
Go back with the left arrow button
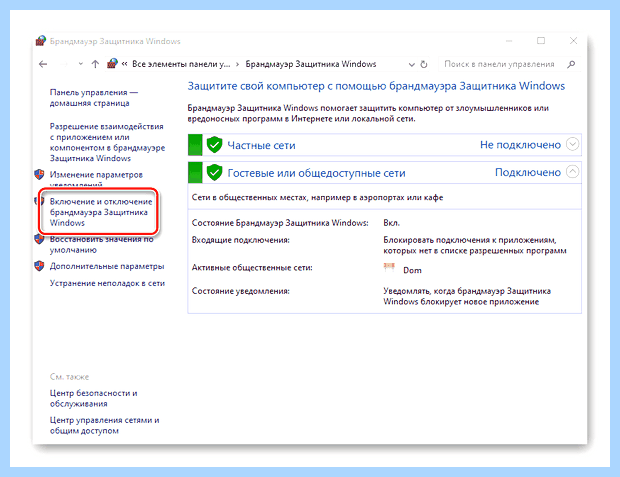click(43, 64)
